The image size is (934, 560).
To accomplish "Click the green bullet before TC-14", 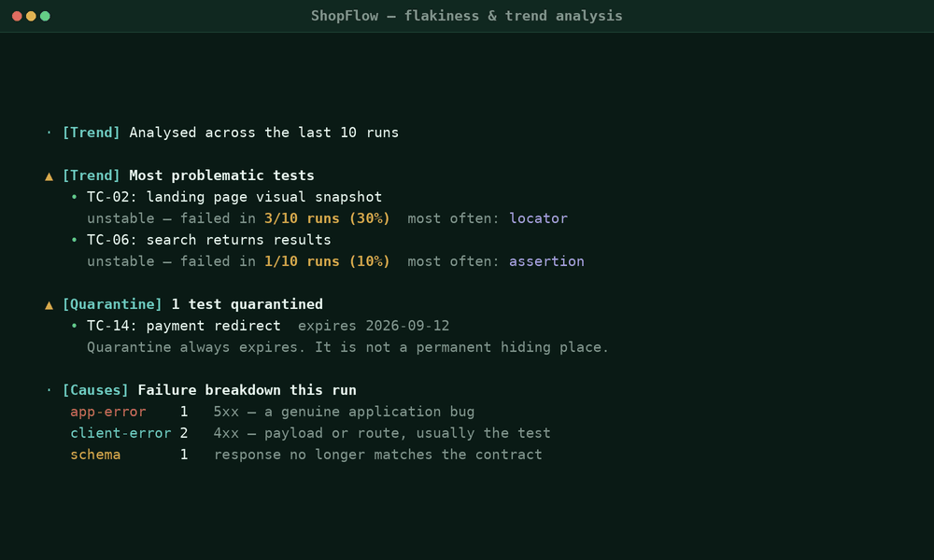I will [75, 326].
